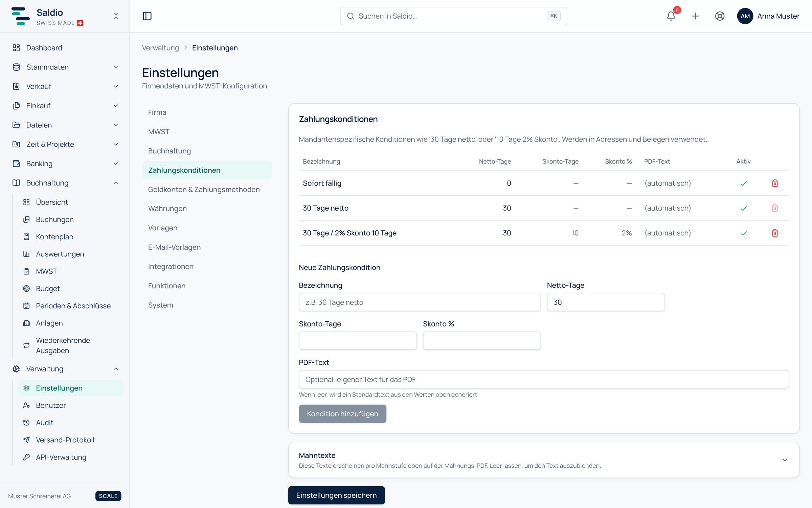The width and height of the screenshot is (812, 508).
Task: Click the Bezeichnung input field
Action: click(420, 302)
